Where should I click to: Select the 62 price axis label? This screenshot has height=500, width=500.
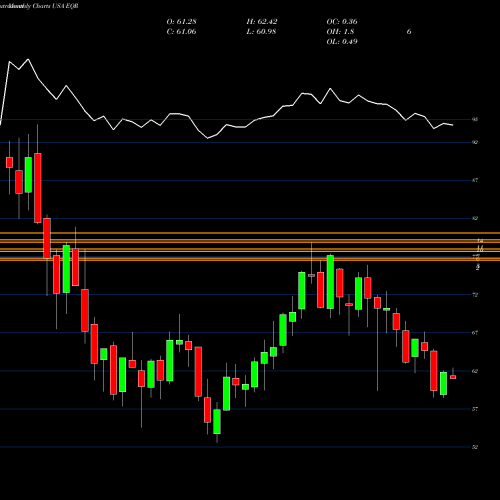475,371
